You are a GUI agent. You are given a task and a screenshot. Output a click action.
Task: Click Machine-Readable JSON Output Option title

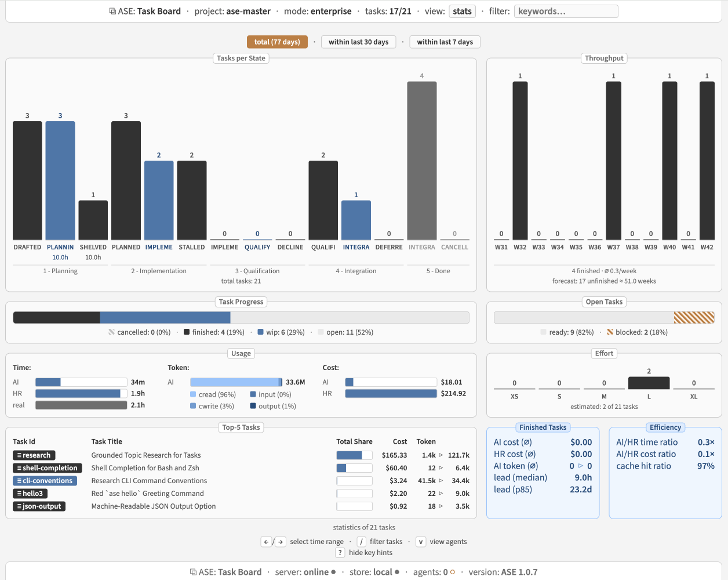coord(154,506)
